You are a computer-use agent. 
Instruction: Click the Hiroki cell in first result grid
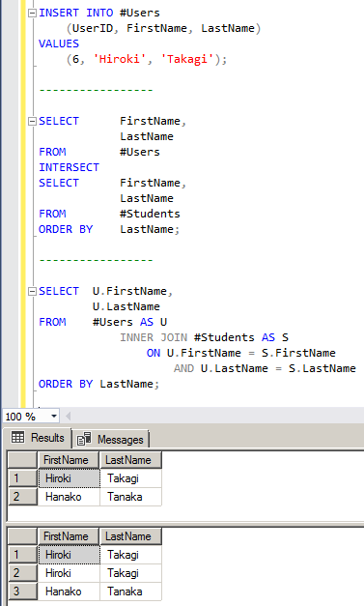(69, 478)
